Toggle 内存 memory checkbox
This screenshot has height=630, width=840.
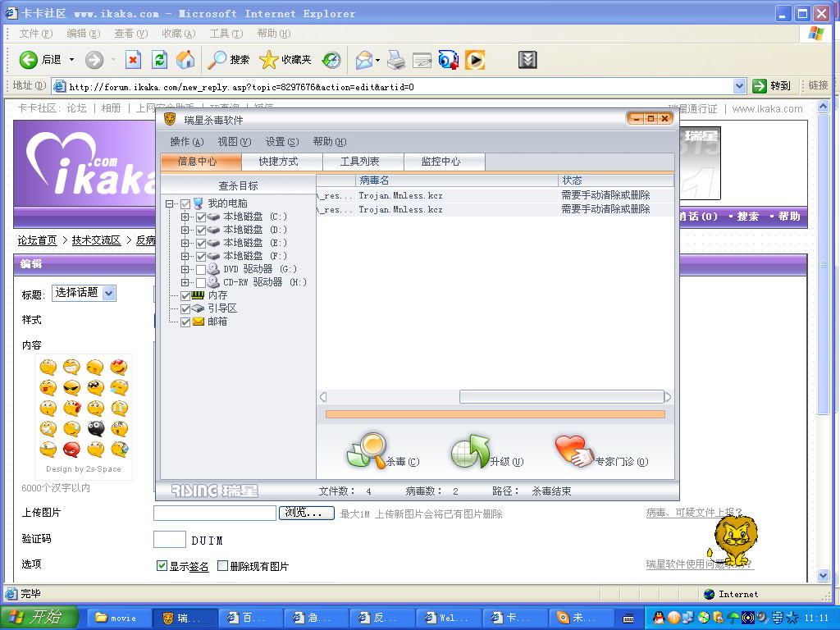pos(185,295)
